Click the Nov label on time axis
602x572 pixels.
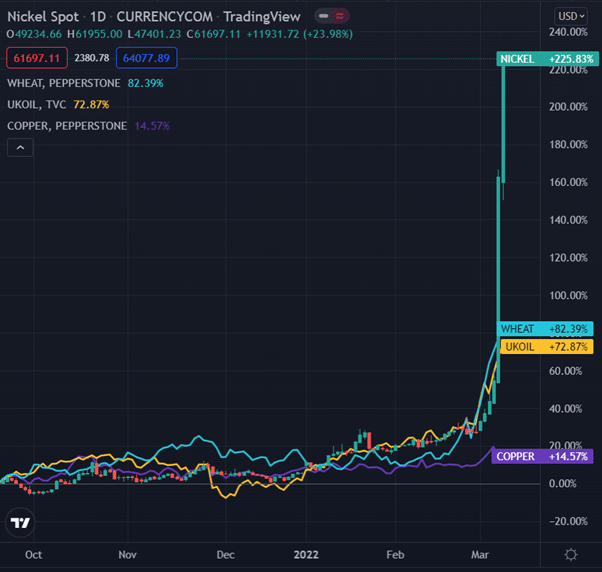pos(127,555)
